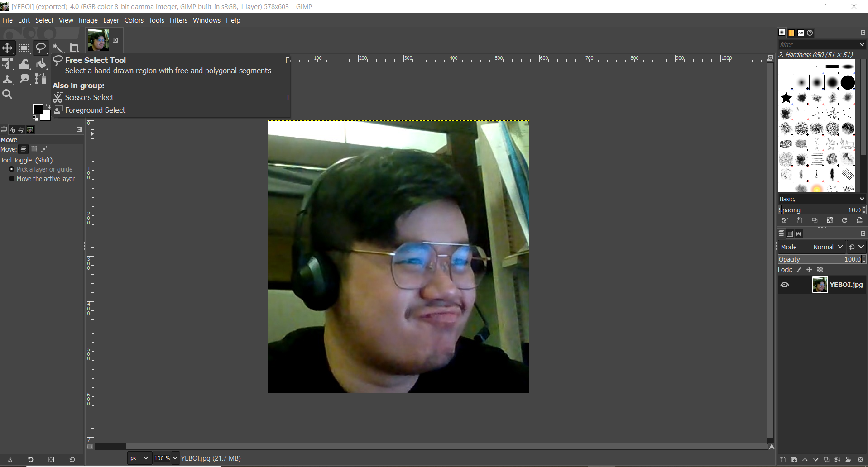Click the Refresh brushes icon
This screenshot has width=868, height=467.
pyautogui.click(x=844, y=220)
